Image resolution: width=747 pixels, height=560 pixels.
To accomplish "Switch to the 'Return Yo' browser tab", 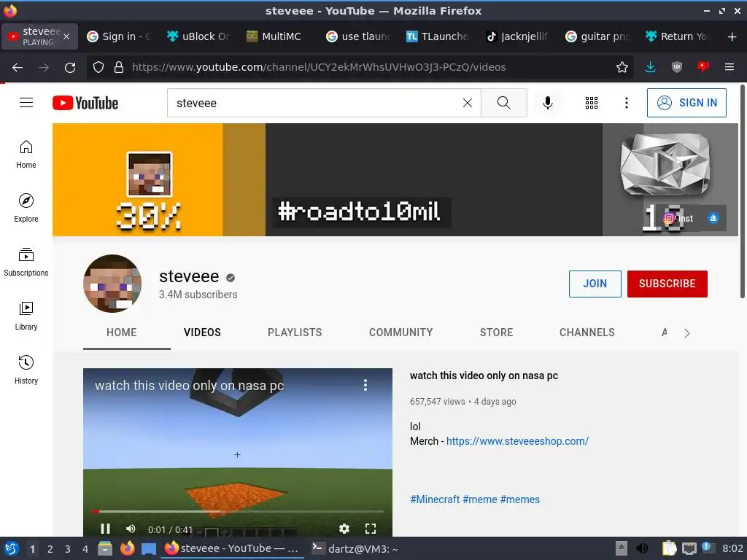I will (x=676, y=36).
